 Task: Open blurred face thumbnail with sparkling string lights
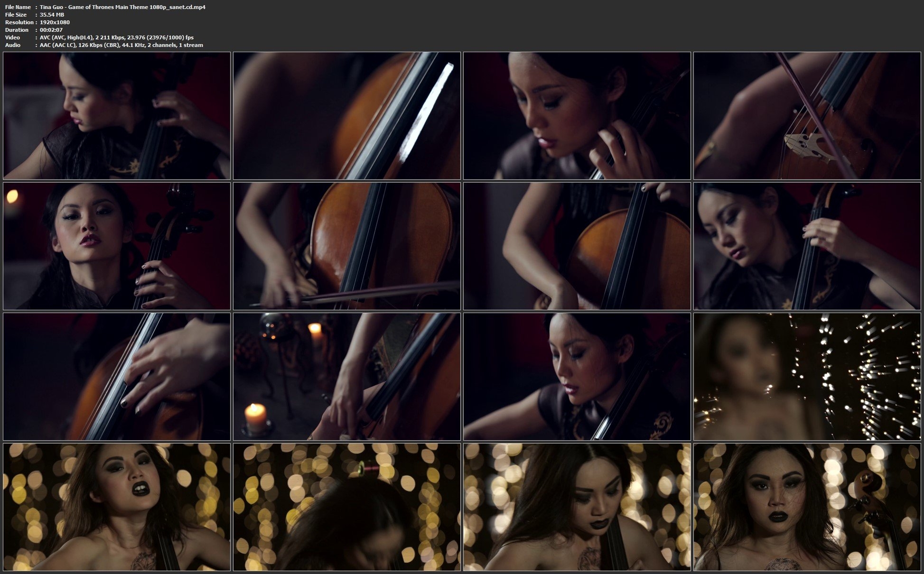click(x=807, y=377)
